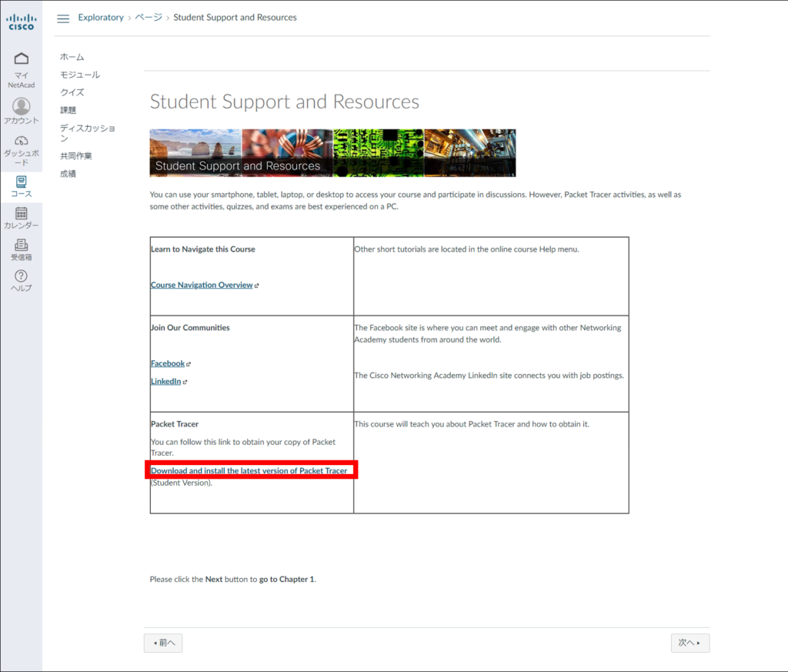Click the Student Support and Resources banner image
The width and height of the screenshot is (788, 672).
(x=332, y=152)
